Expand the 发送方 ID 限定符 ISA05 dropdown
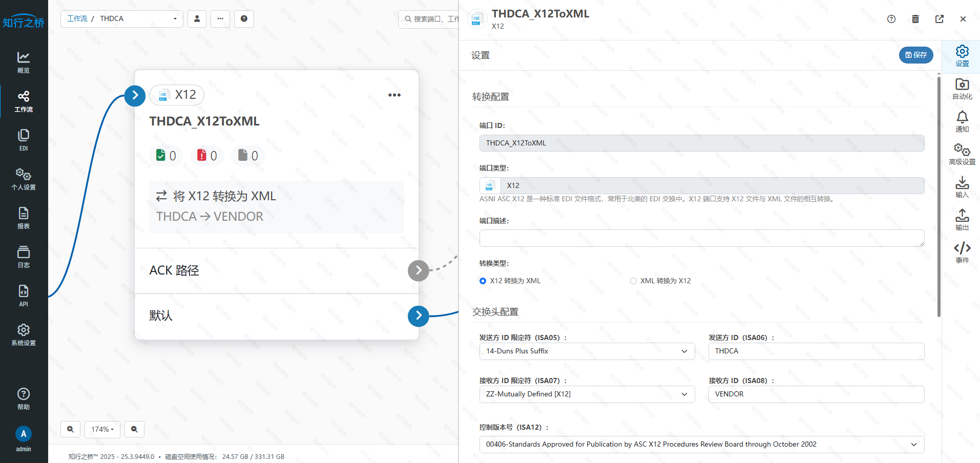Screen dimensions: 980x463 [587, 351]
